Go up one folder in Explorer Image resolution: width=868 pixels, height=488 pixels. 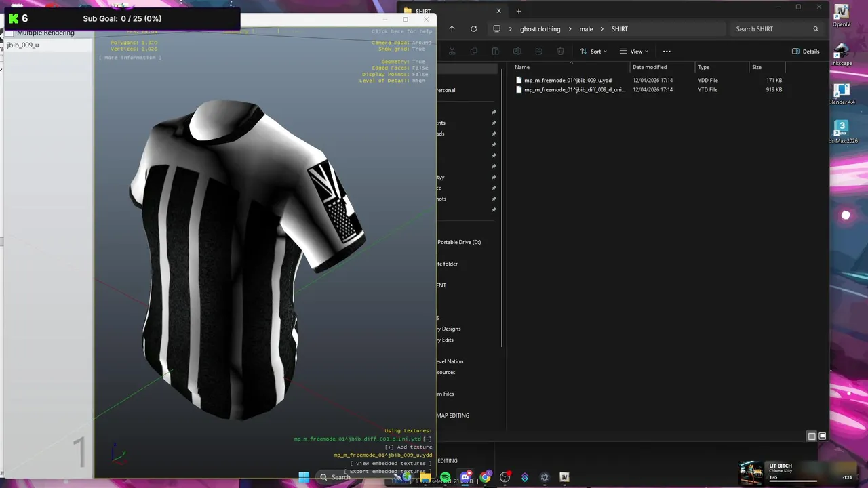[452, 29]
